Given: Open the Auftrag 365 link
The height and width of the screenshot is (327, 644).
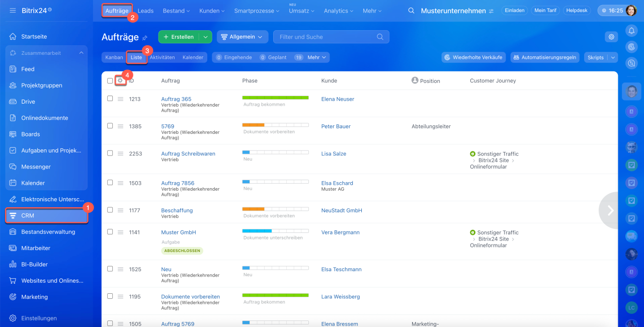Looking at the screenshot, I should [x=176, y=99].
